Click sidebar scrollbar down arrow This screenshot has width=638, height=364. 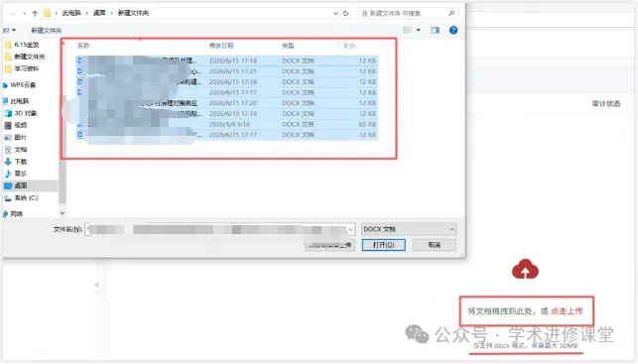63,212
